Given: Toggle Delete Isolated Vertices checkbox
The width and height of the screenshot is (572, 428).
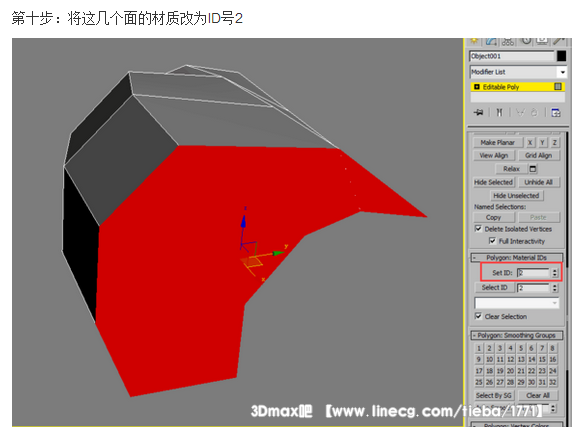Looking at the screenshot, I should 479,229.
